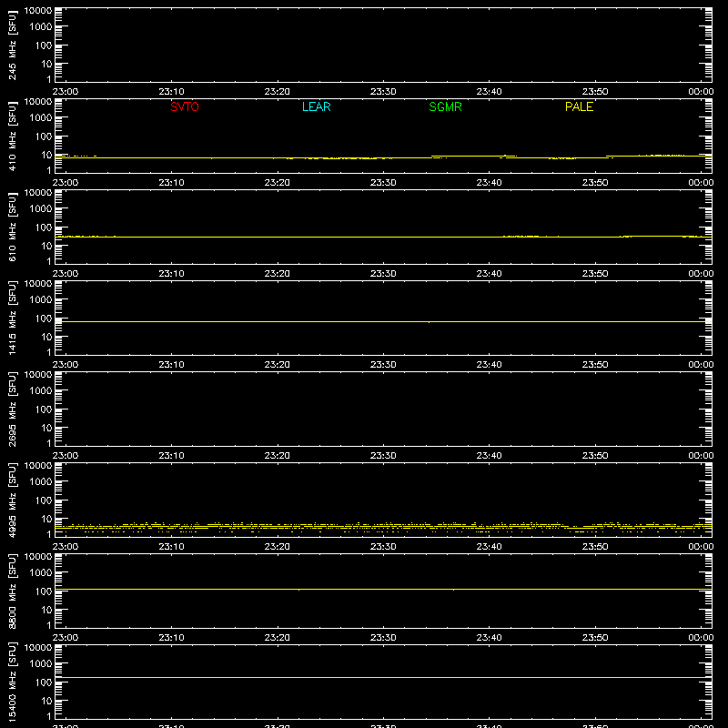The height and width of the screenshot is (728, 728).
Task: Click the 15400 MHz yellow flux trace
Action: 383,677
